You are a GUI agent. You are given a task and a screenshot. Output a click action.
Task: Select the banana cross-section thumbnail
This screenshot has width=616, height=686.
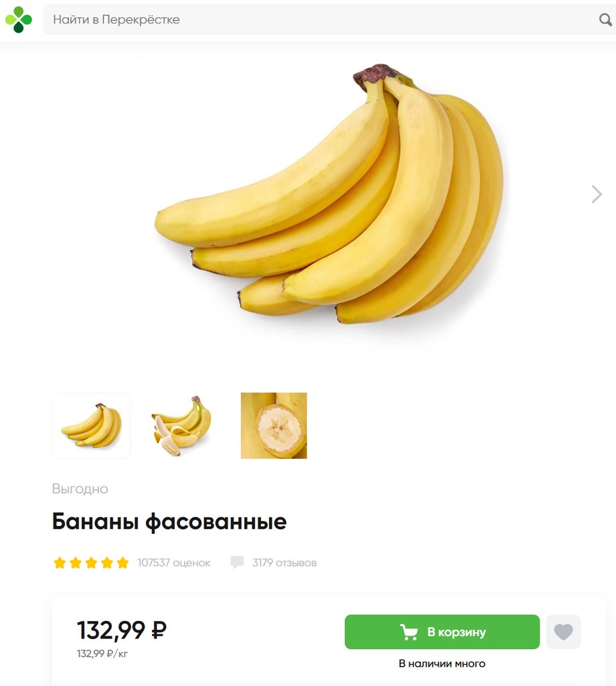[274, 425]
